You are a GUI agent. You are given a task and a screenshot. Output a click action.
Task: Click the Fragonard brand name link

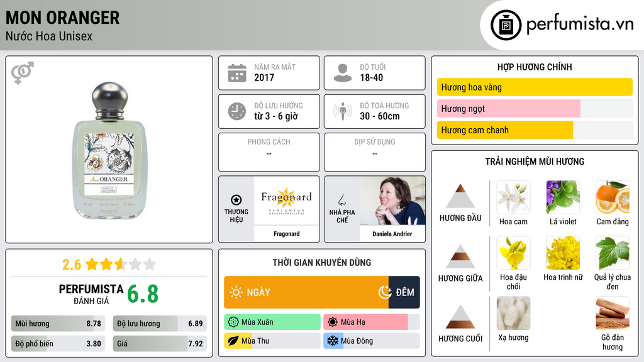point(286,234)
